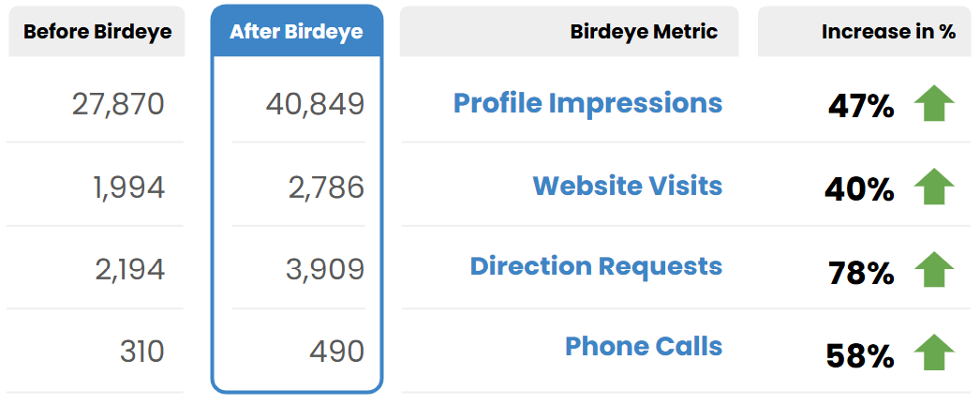Viewport: 980px width, 405px height.
Task: Click the Increase in % header
Action: (888, 32)
